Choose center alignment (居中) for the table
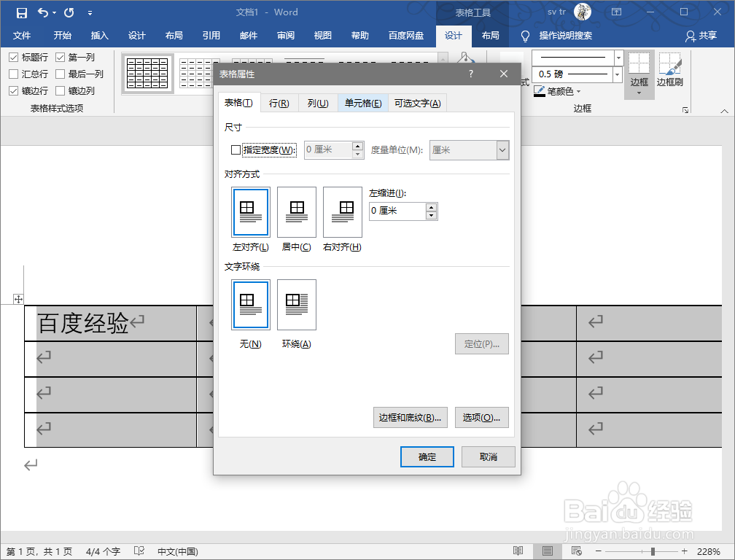The width and height of the screenshot is (735, 560). (296, 212)
